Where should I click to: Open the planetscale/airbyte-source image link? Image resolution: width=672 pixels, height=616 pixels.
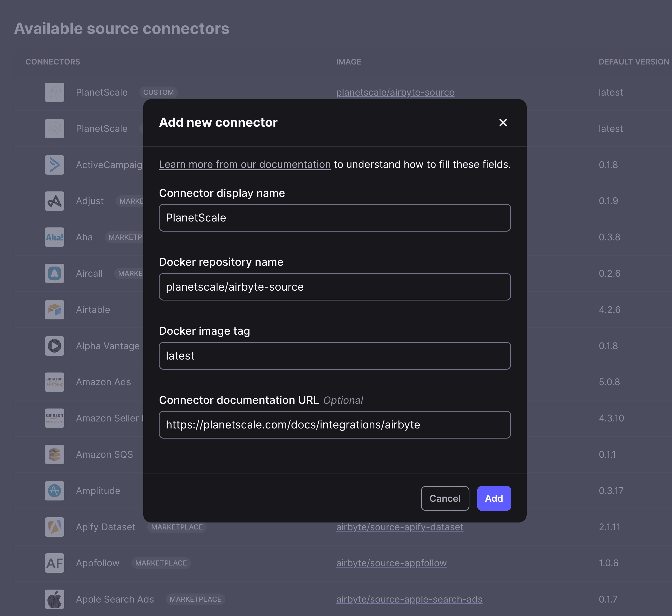click(x=395, y=92)
